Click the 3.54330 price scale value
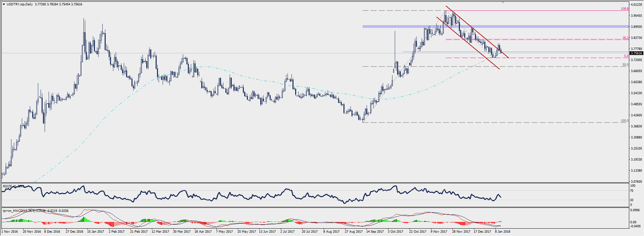Viewport: 644px width, 236px height. tap(636, 93)
